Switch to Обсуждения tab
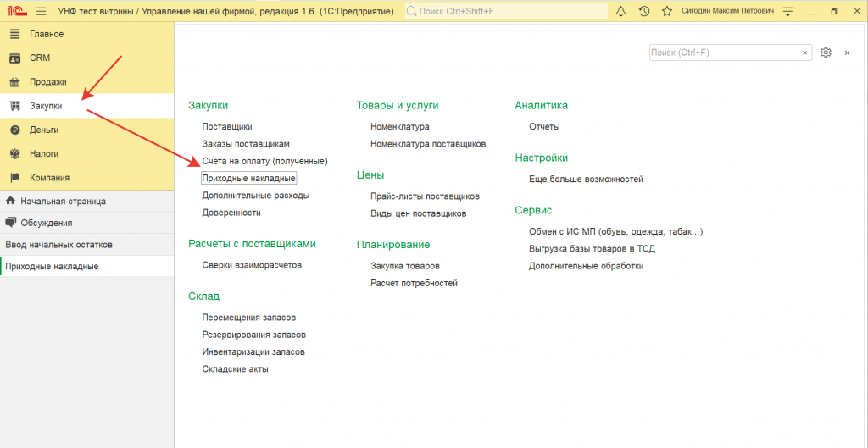 pyautogui.click(x=87, y=223)
